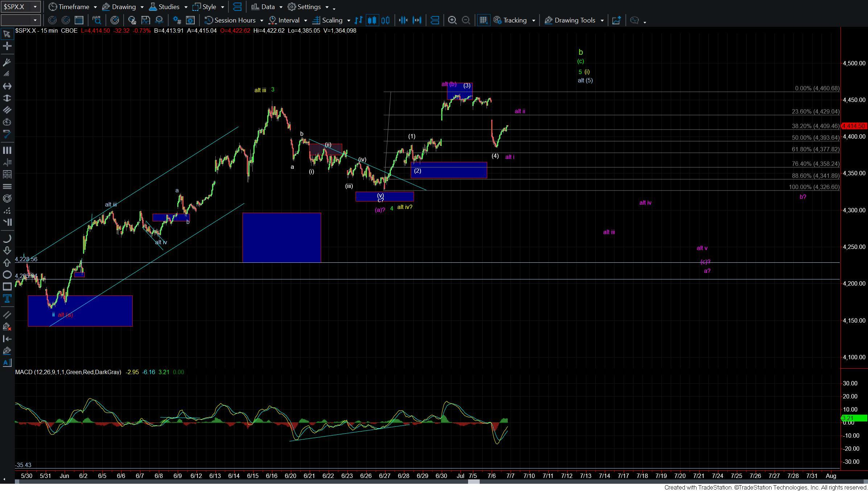Click the MACD study label

[68, 372]
